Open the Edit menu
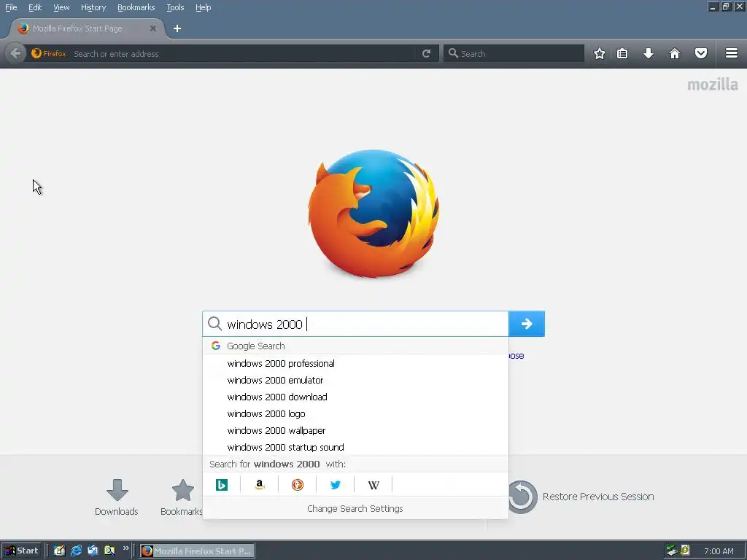 point(35,7)
